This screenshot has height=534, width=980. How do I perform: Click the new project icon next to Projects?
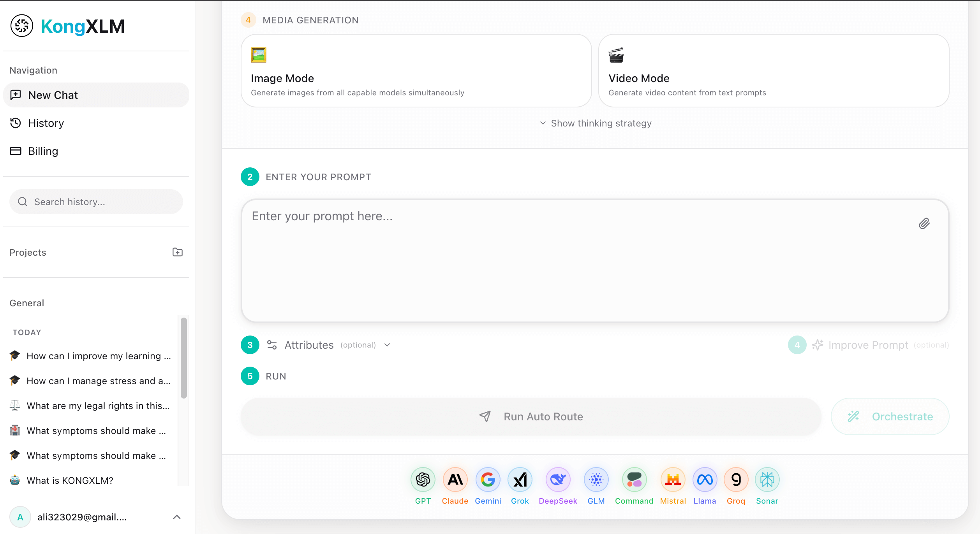(178, 252)
